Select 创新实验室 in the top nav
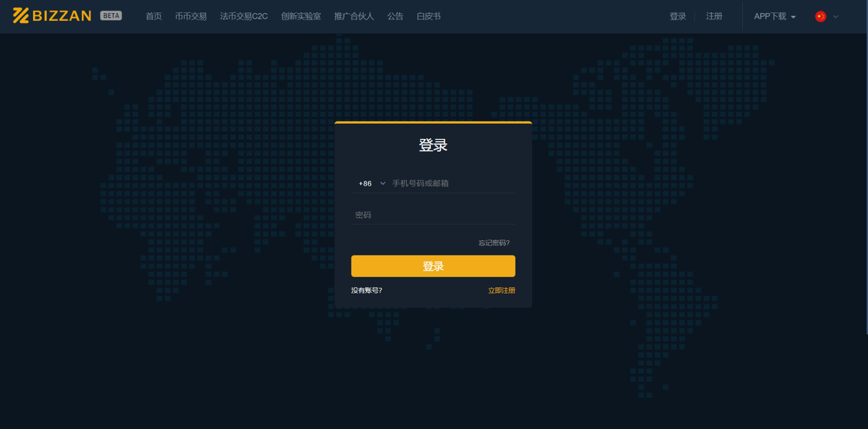The image size is (868, 429). tap(301, 17)
